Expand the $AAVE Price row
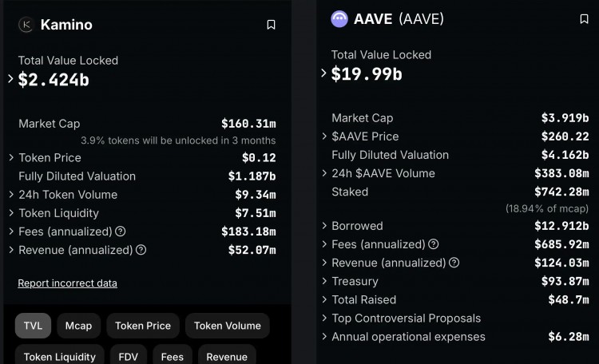599x364 pixels. coord(324,136)
